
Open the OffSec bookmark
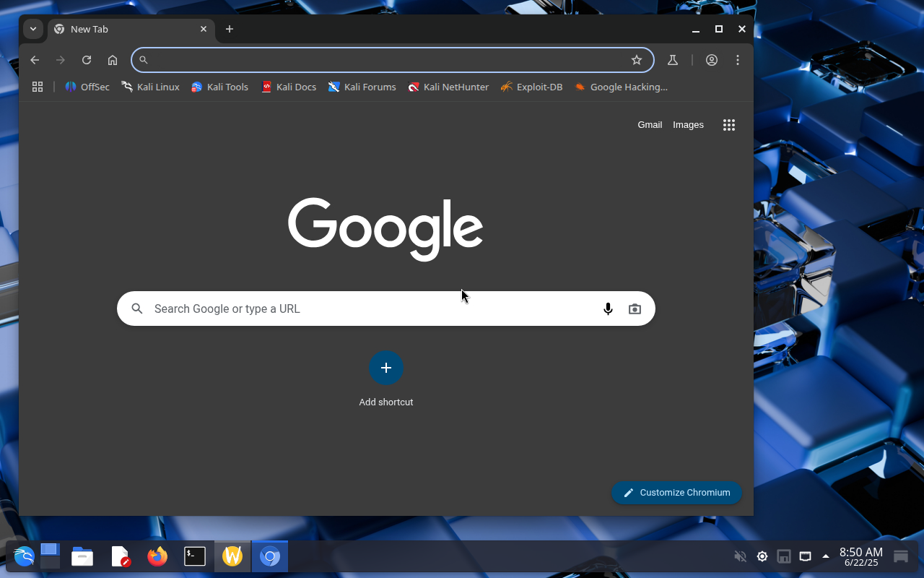click(87, 87)
